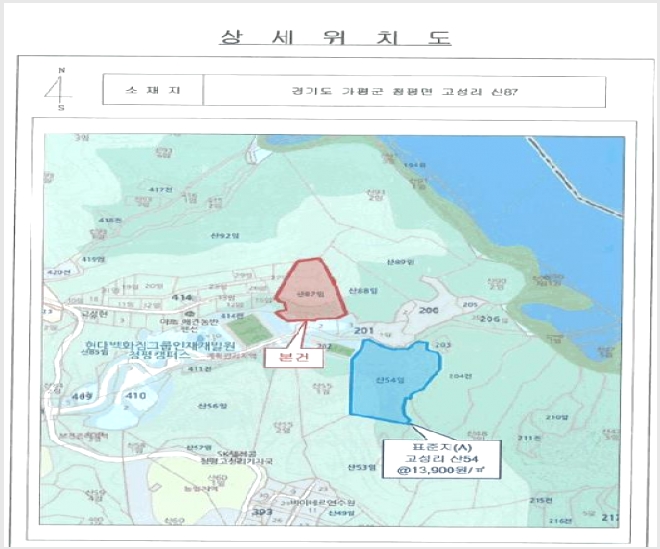
Task: Click the '@13,900원/㎡' price text
Action: tap(441, 470)
